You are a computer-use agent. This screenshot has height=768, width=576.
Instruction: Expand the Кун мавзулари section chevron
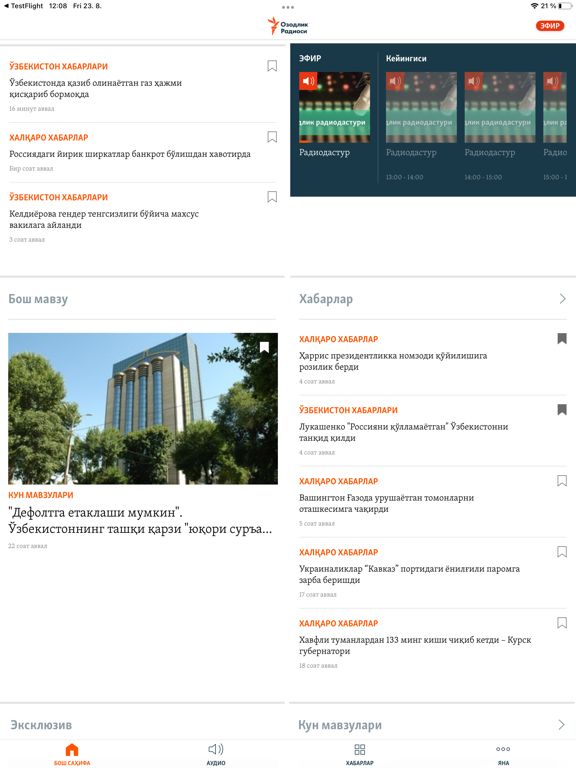coord(562,724)
